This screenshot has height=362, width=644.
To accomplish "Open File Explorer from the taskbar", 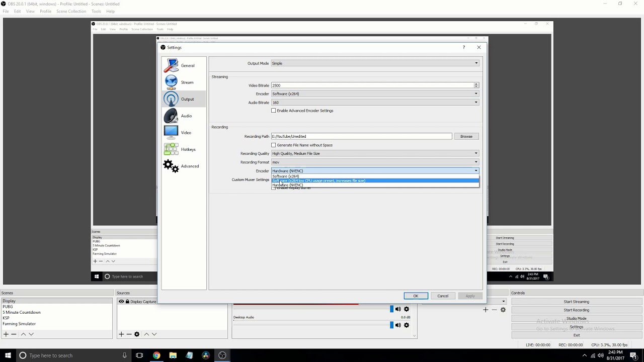I will tap(173, 355).
